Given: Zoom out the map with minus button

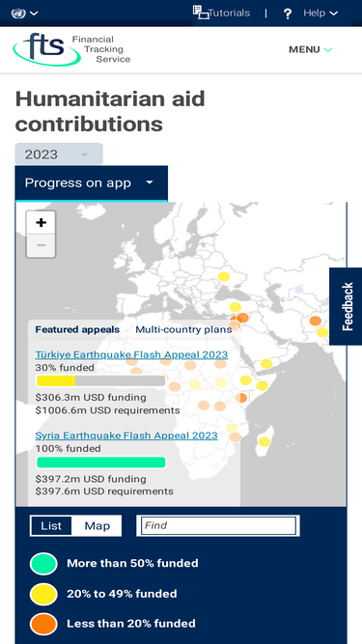Looking at the screenshot, I should [42, 245].
